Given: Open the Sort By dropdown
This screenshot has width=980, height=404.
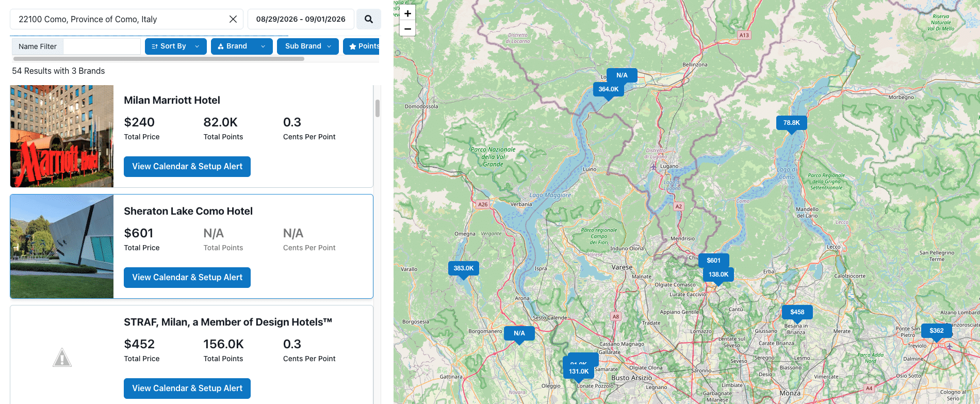Looking at the screenshot, I should click(175, 46).
